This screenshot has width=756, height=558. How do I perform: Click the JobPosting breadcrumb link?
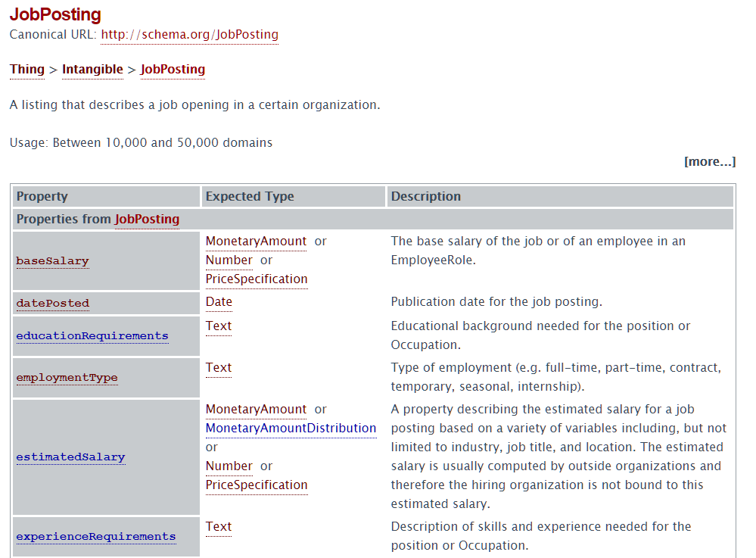coord(173,70)
